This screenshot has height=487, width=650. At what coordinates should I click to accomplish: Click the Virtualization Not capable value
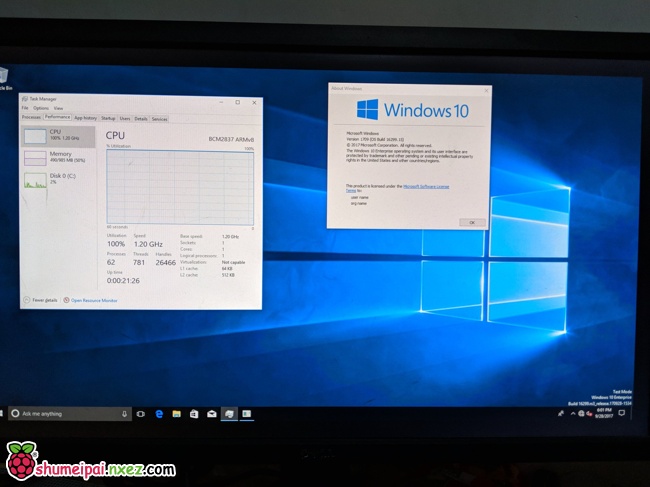pos(233,262)
